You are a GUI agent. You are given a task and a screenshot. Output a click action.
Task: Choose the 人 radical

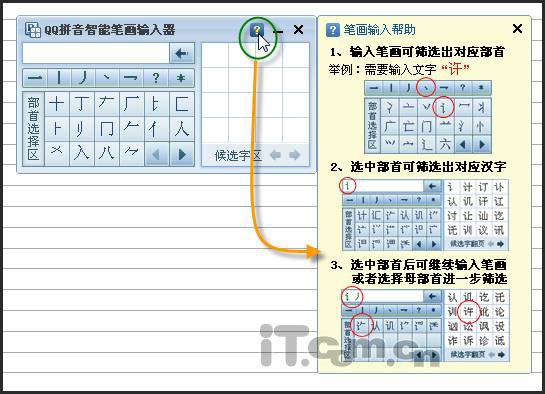coord(181,129)
